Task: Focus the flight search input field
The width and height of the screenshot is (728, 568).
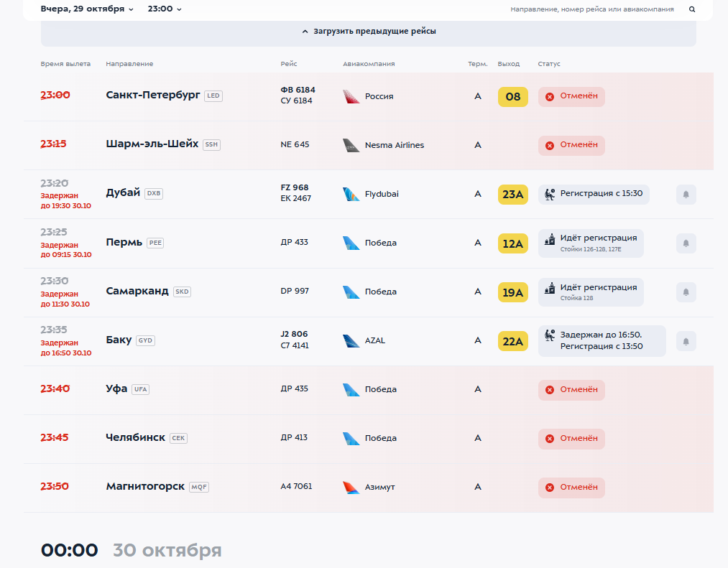Action: [x=592, y=9]
